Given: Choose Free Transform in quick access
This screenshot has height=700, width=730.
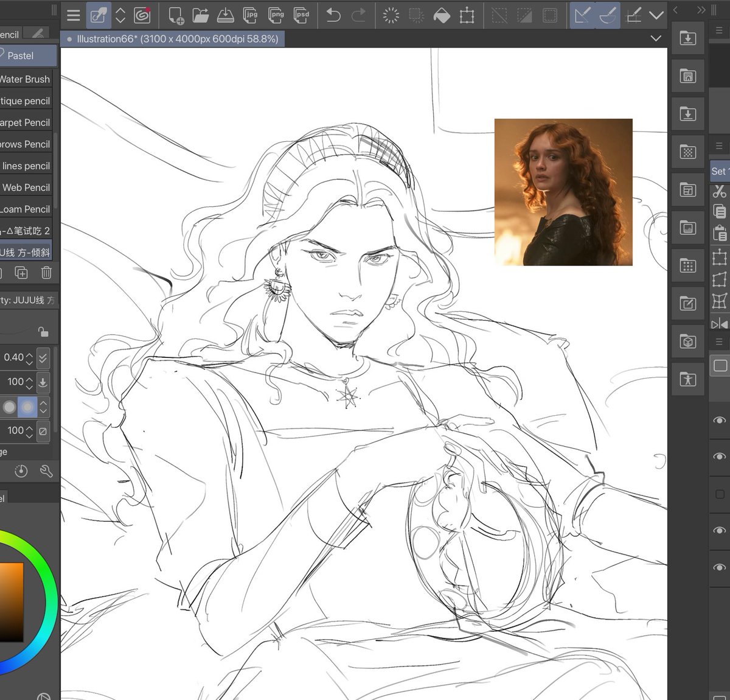Looking at the screenshot, I should tap(720, 279).
